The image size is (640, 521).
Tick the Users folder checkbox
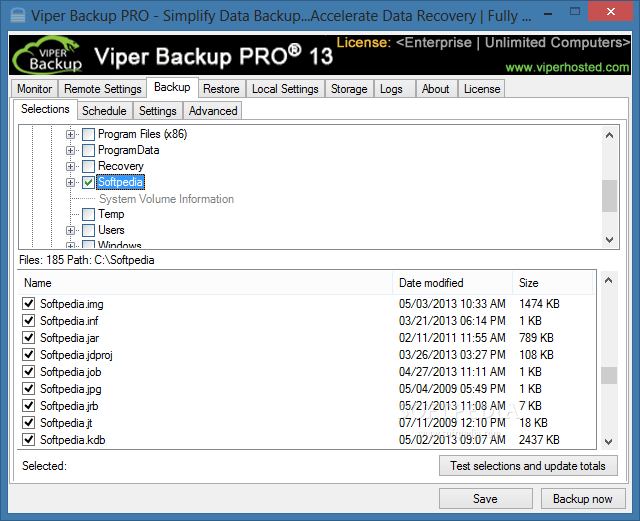[89, 230]
